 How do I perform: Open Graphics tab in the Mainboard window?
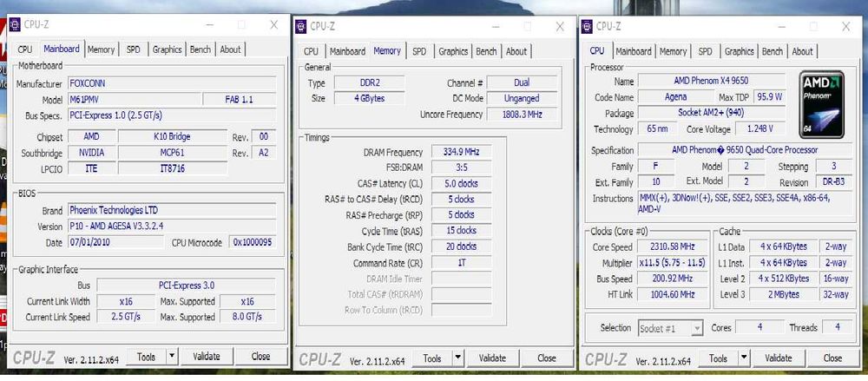coord(168,49)
